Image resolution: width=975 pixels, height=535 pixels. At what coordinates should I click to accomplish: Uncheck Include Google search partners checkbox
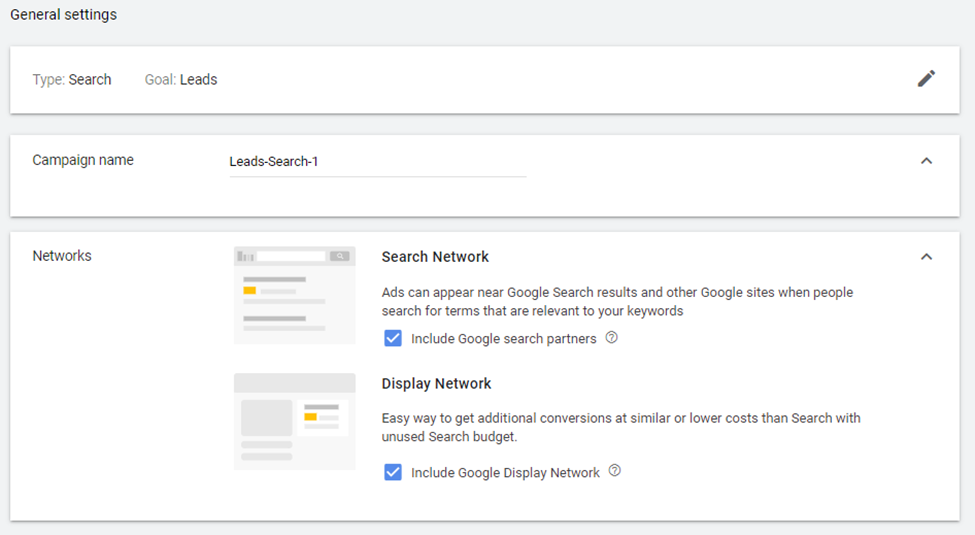click(393, 338)
